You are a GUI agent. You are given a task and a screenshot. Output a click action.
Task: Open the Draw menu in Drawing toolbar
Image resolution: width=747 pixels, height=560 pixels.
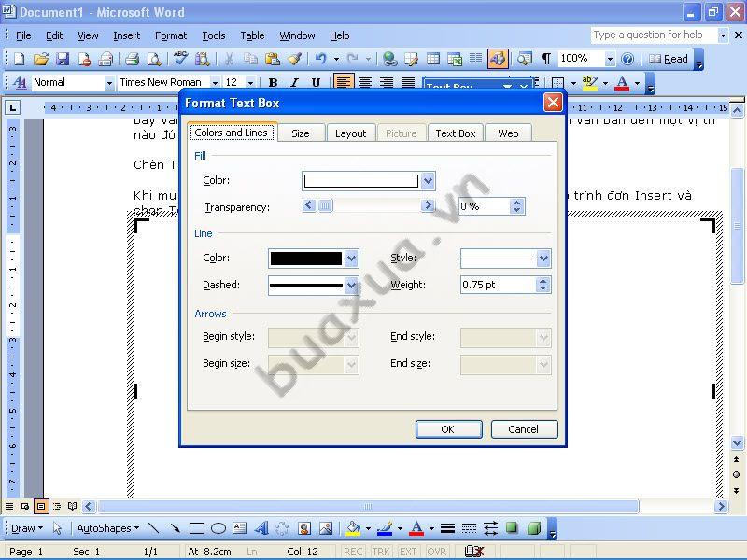pyautogui.click(x=27, y=528)
